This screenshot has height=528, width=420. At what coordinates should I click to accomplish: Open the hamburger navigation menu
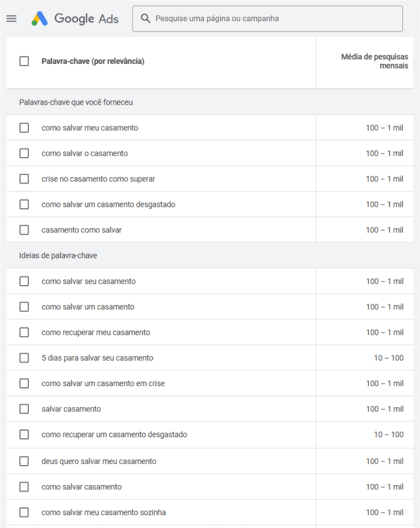(x=11, y=19)
